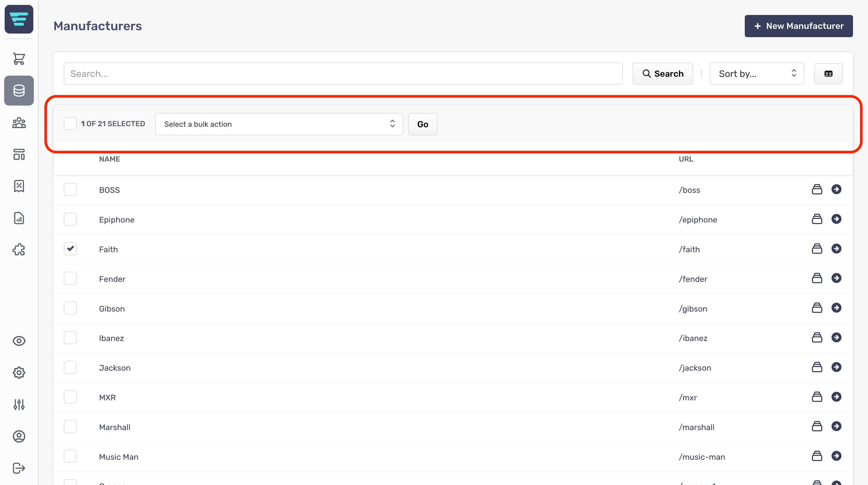Open products box icon for Fender
This screenshot has height=485, width=868.
click(x=817, y=278)
